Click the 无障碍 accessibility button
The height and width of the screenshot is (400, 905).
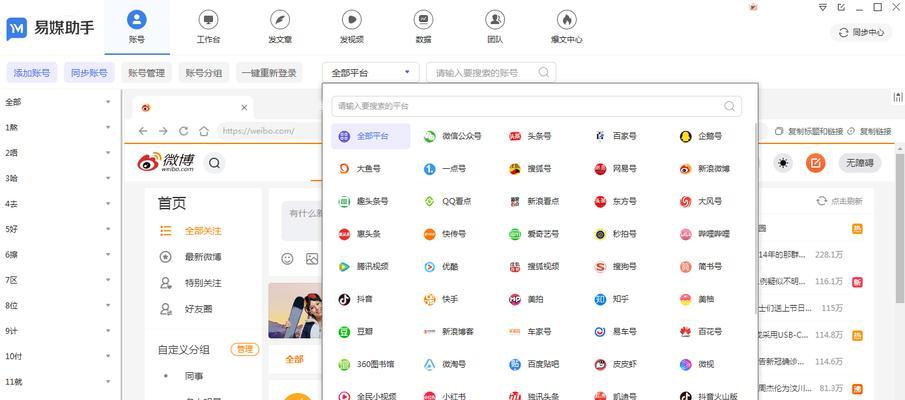click(x=860, y=163)
